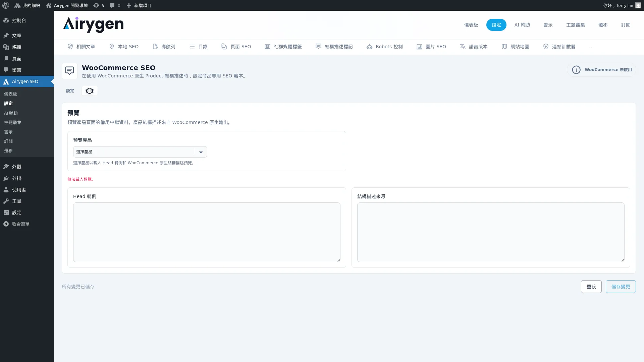Open 工具 tools in the sidebar
644x362 pixels.
(27, 201)
